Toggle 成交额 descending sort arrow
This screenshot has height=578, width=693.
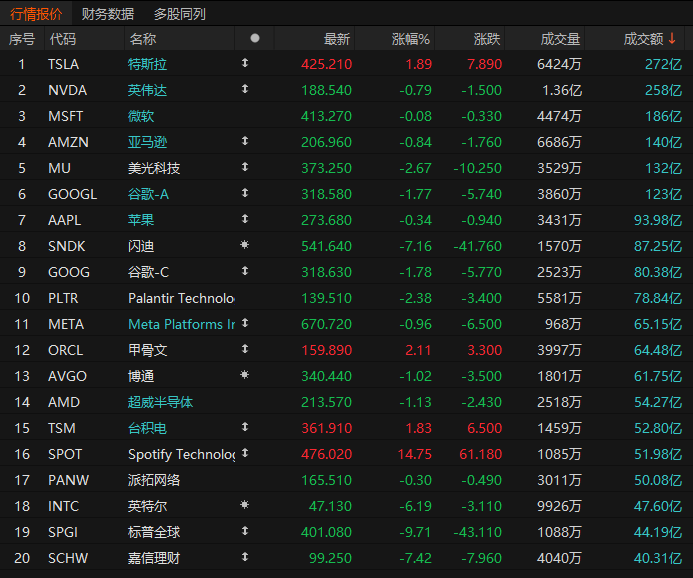[x=672, y=38]
